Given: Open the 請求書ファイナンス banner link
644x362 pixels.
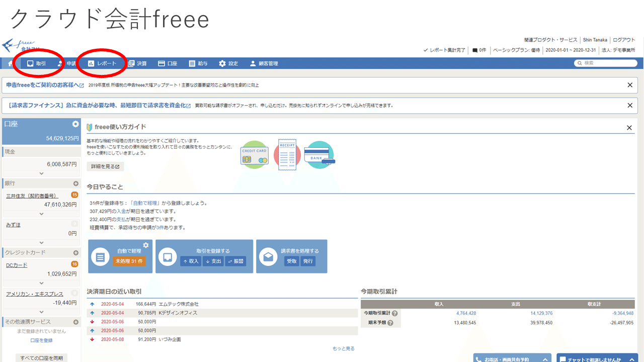Looking at the screenshot, I should point(100,106).
